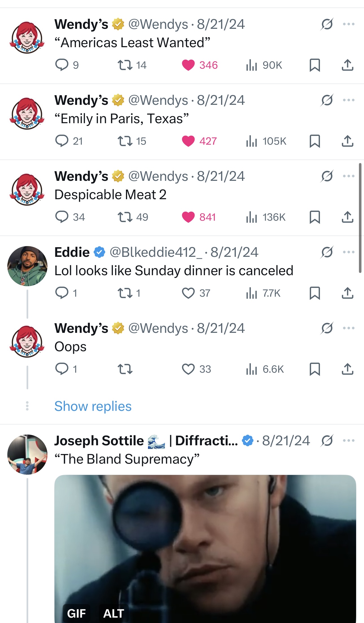Reply to the "Americas Least Wanted" tweet
The width and height of the screenshot is (364, 623).
(x=62, y=65)
